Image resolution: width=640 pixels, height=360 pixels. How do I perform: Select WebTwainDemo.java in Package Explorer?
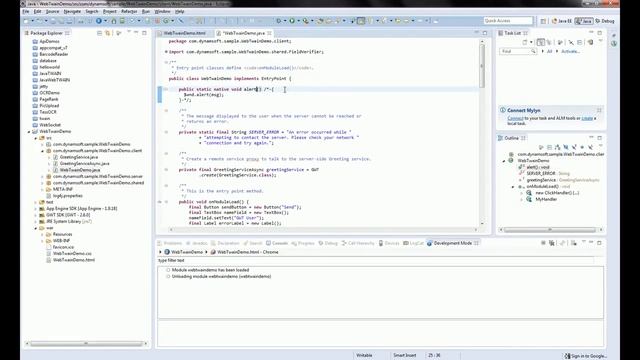[80, 170]
